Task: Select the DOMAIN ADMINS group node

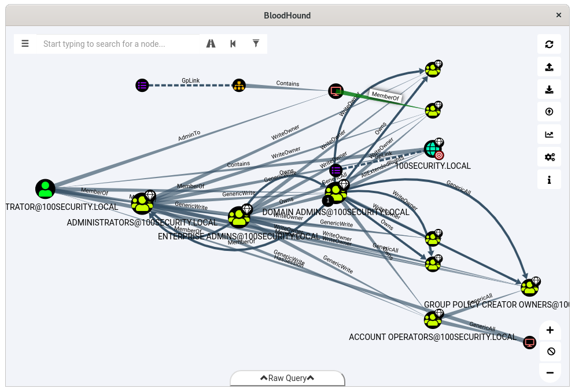Action: click(336, 193)
